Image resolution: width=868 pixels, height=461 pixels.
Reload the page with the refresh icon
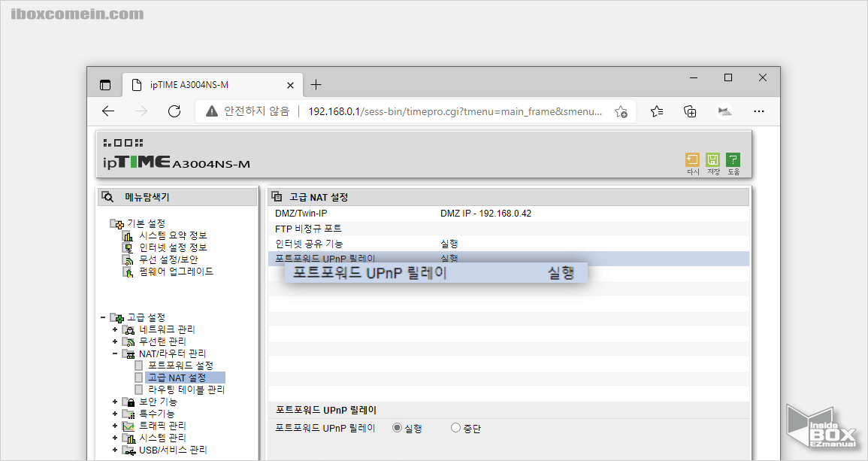(174, 111)
